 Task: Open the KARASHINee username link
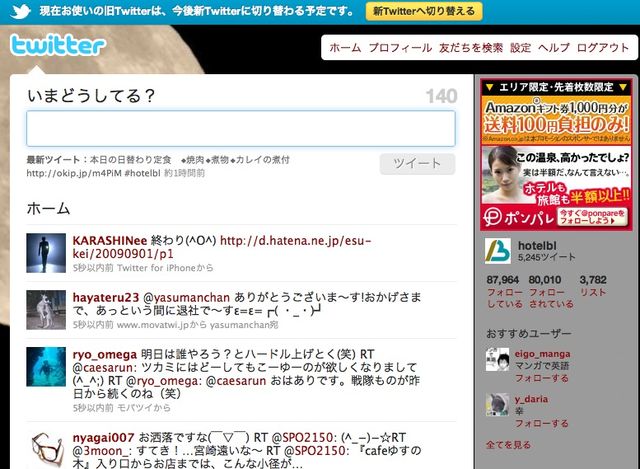tap(110, 240)
